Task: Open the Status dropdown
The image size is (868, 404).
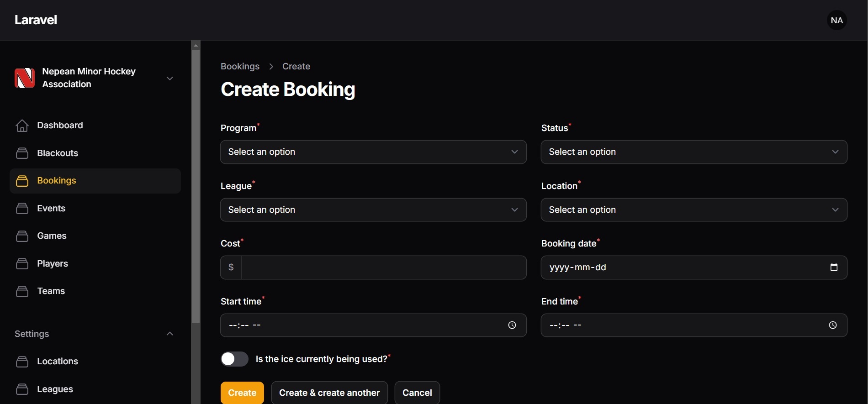Action: pos(693,152)
